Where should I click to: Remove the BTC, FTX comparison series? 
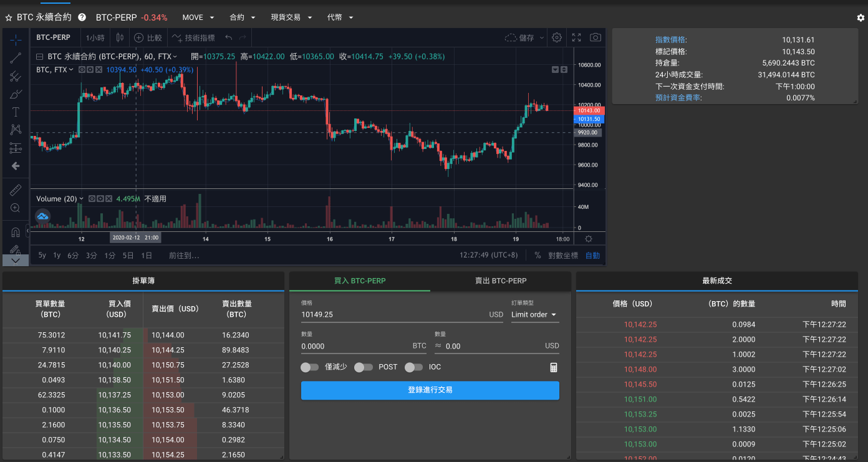[x=100, y=69]
